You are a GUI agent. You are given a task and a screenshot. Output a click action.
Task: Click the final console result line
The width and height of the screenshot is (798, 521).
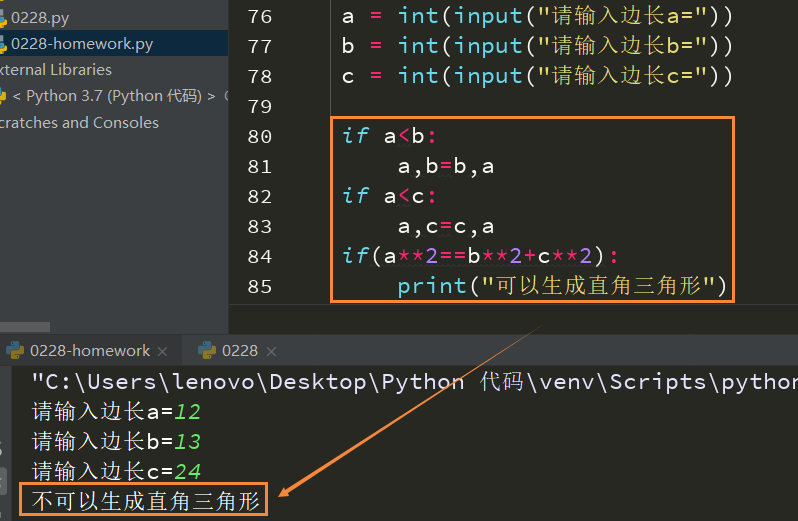pyautogui.click(x=146, y=501)
